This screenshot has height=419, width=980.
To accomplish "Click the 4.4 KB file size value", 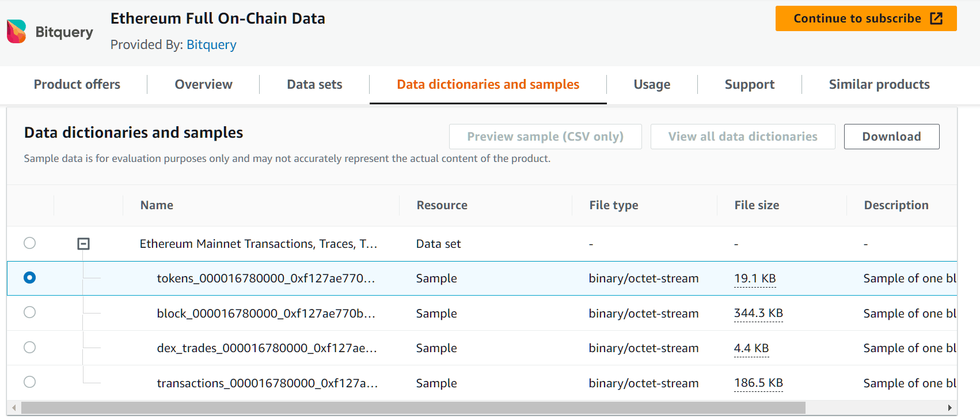I will point(751,348).
